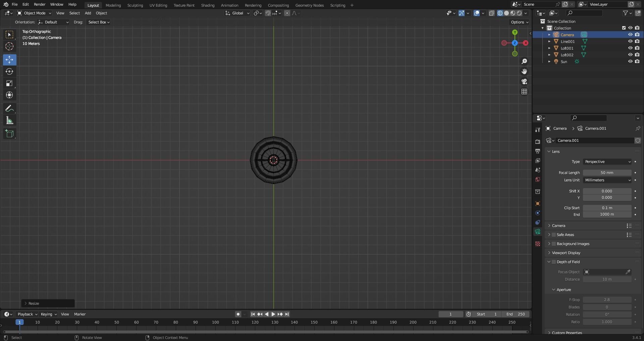Activate the Scale tool
Viewport: 644px width, 341px height.
click(9, 83)
